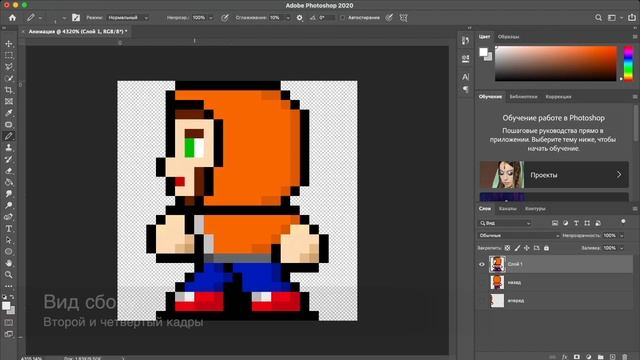Toggle the layer filter on/off switch
This screenshot has height=360, width=640.
[623, 221]
